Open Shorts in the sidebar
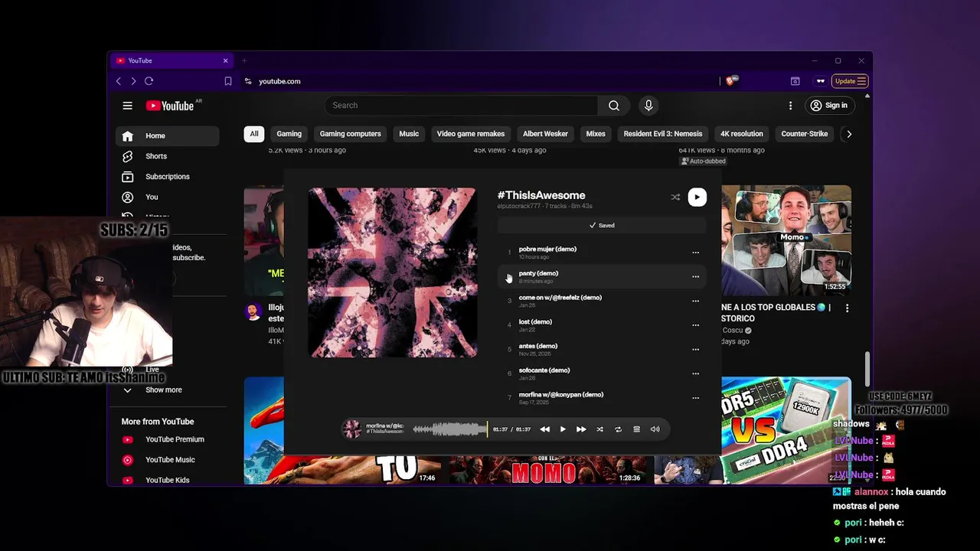980x551 pixels. [x=167, y=156]
